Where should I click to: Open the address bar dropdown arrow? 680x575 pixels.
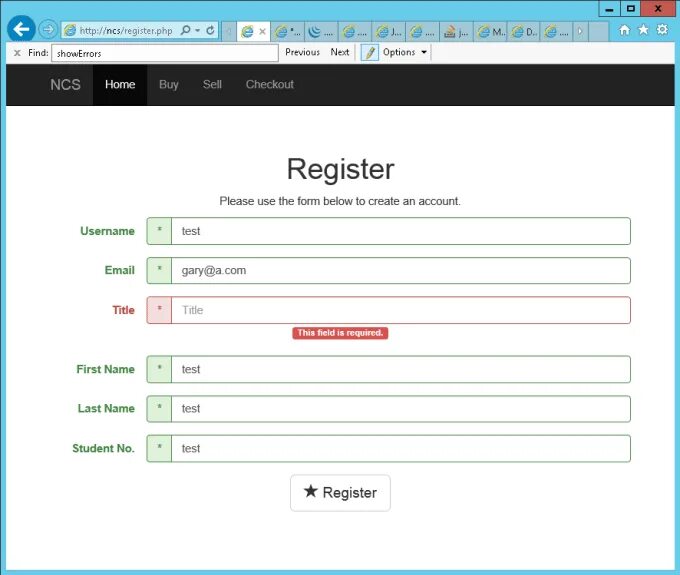coord(197,30)
